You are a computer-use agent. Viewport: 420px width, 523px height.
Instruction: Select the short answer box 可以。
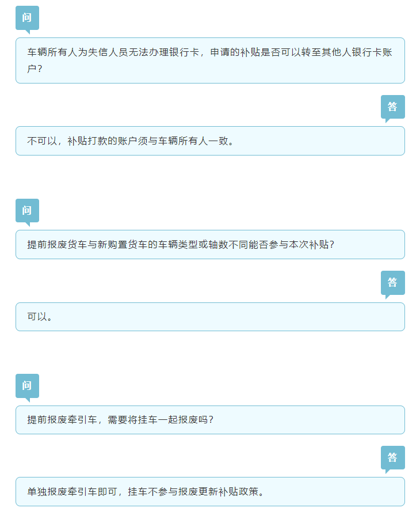[x=210, y=317]
